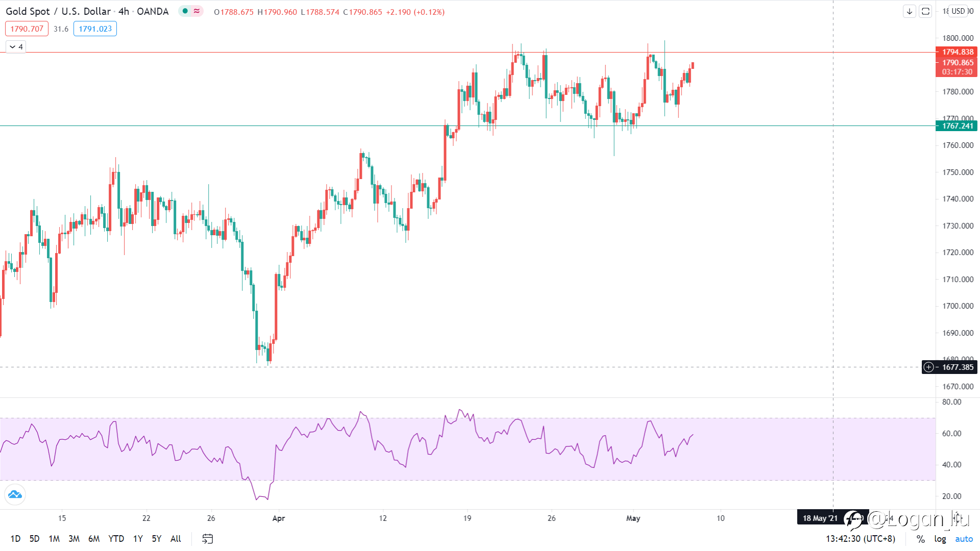
Task: Select the 3M time range
Action: [x=74, y=539]
